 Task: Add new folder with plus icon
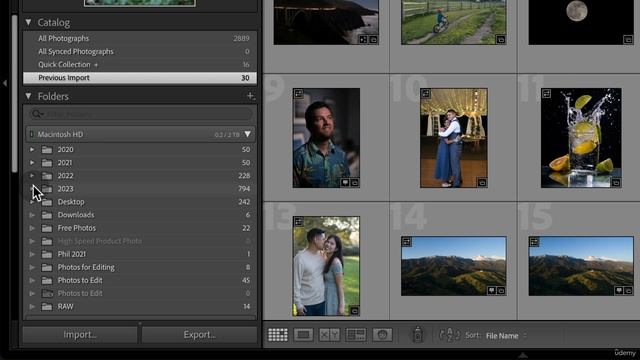(250, 96)
